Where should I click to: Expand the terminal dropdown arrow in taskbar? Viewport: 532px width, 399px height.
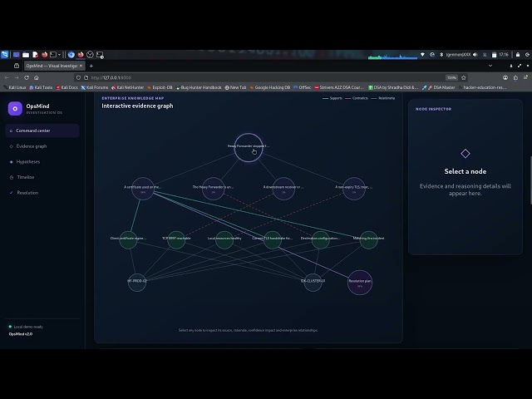(x=59, y=55)
